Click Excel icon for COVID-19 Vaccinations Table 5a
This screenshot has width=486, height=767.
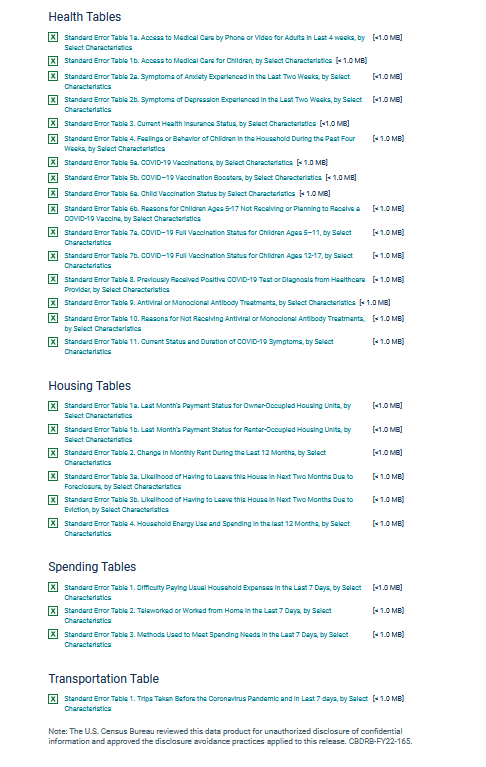(x=53, y=162)
